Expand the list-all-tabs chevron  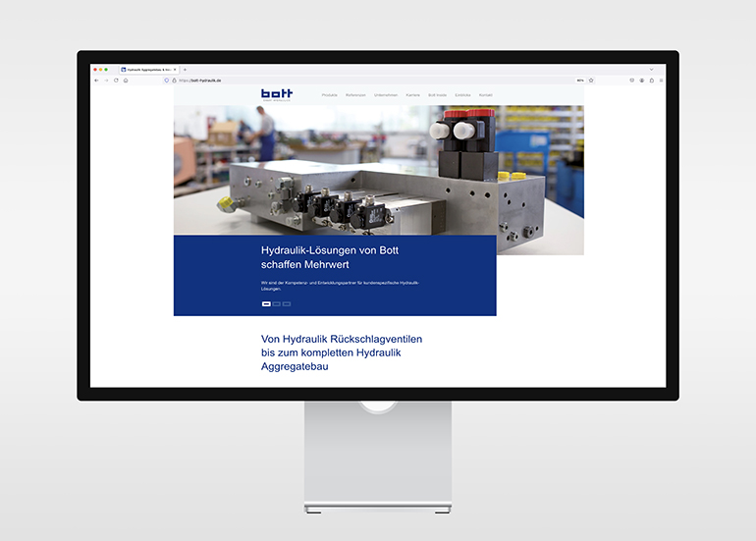click(651, 70)
